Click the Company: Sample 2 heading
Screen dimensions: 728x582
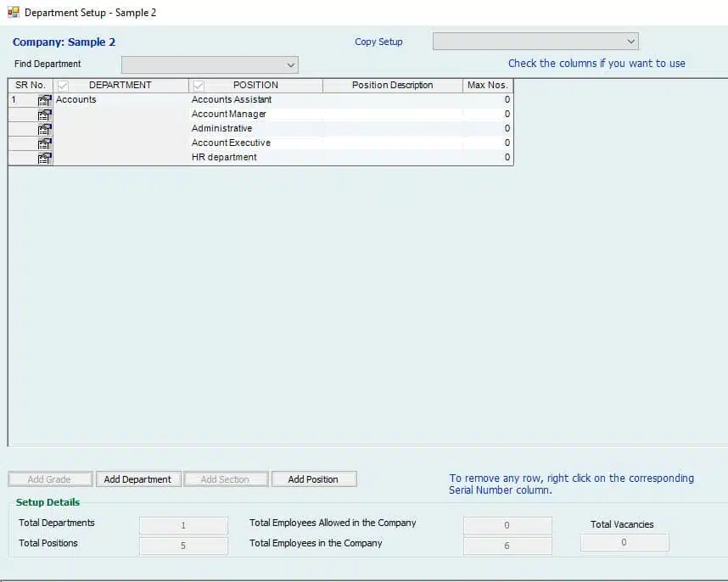point(64,42)
